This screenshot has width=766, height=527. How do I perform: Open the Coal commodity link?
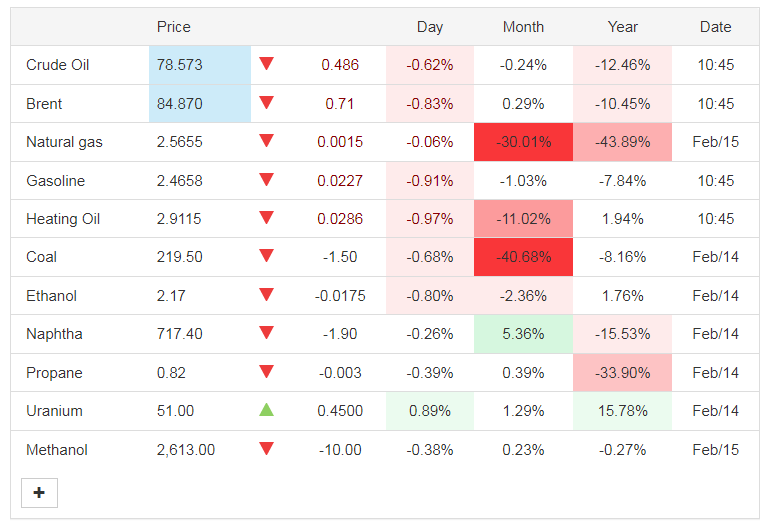(42, 257)
